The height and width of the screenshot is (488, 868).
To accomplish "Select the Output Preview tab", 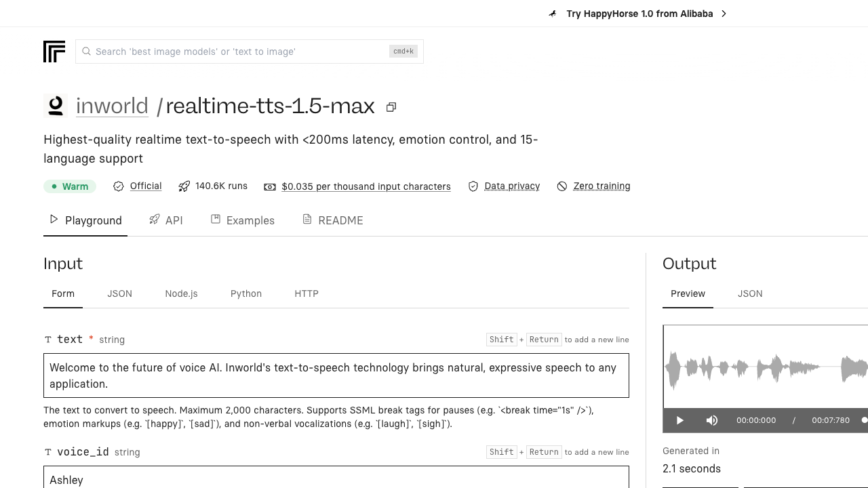I will tap(688, 293).
